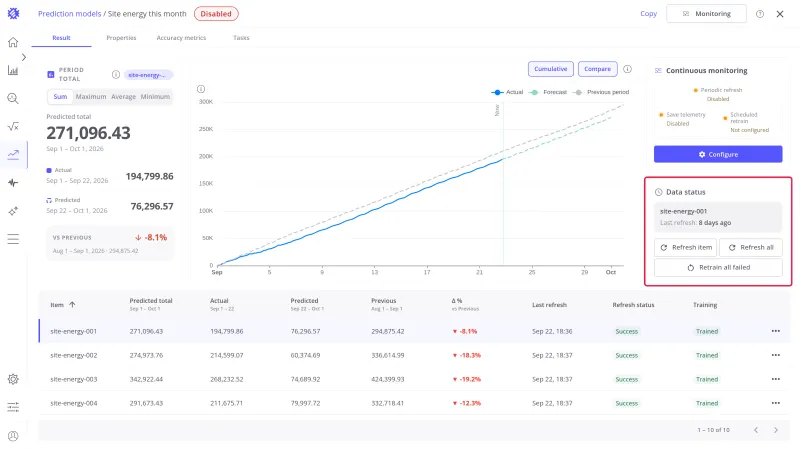Viewport: 800px width, 450px height.
Task: Select the Average aggregation
Action: (123, 96)
